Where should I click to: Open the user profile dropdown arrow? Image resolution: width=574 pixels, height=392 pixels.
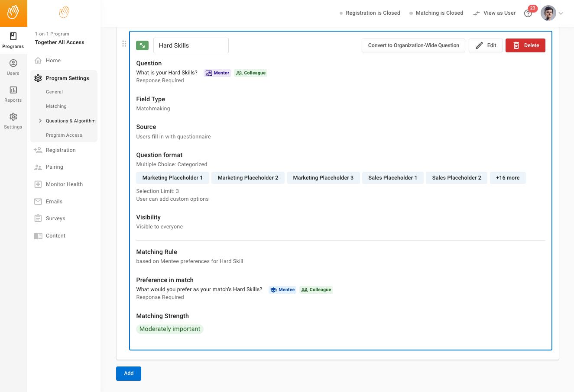pyautogui.click(x=561, y=13)
